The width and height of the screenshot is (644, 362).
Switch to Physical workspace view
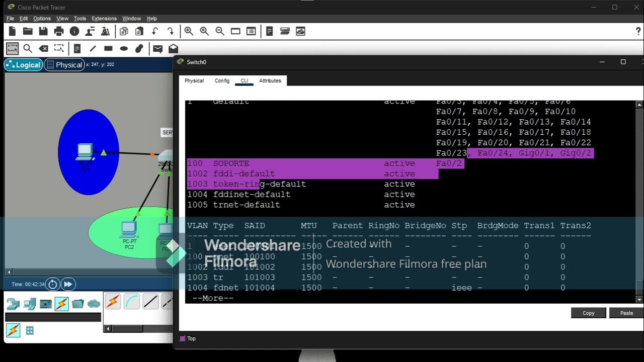click(64, 65)
